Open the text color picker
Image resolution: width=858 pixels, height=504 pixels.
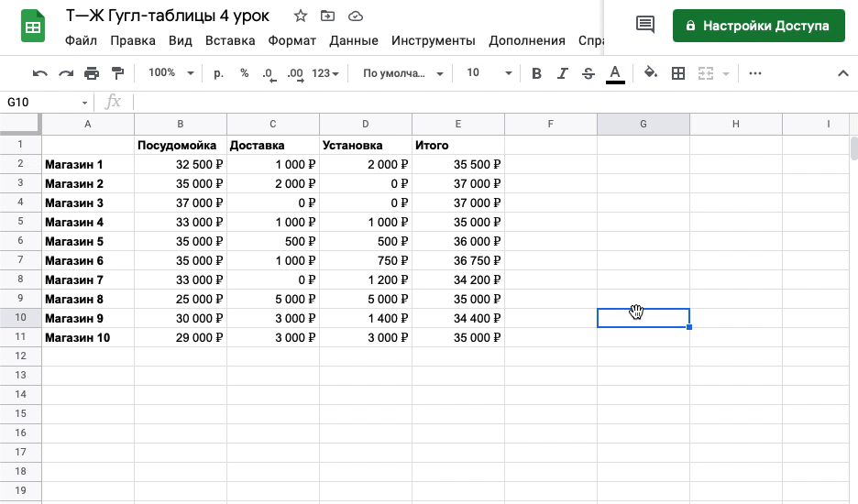[615, 74]
